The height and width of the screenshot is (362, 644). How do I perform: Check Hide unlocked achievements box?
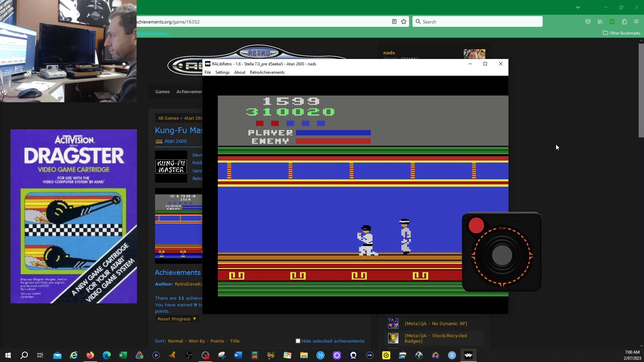(298, 341)
